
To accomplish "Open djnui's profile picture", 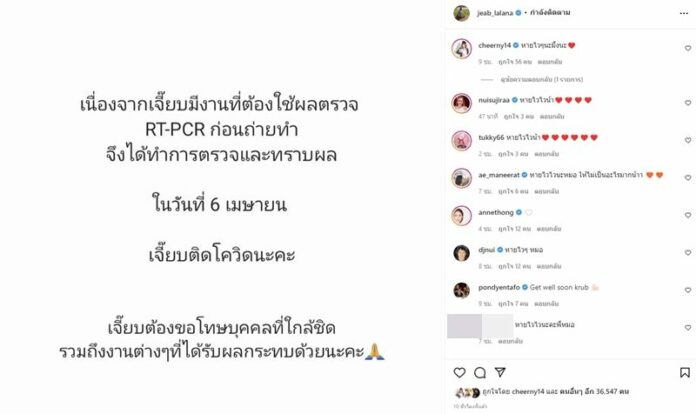I will 462,253.
